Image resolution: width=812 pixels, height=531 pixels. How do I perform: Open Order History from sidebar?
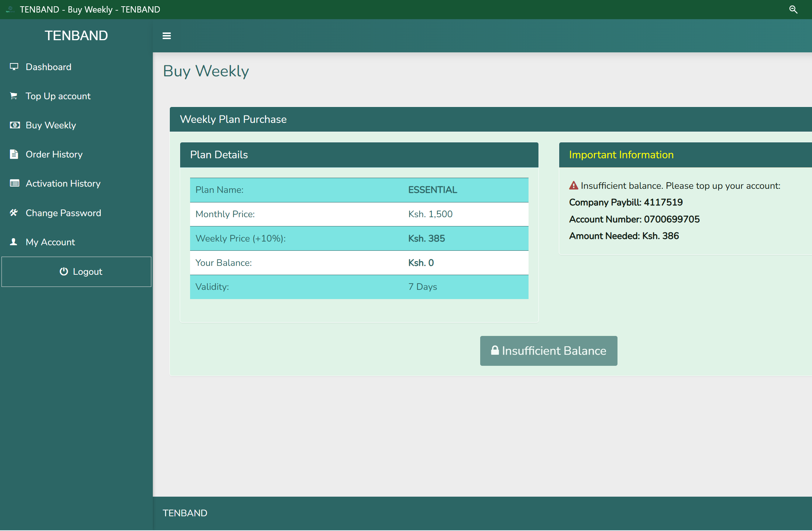click(54, 155)
